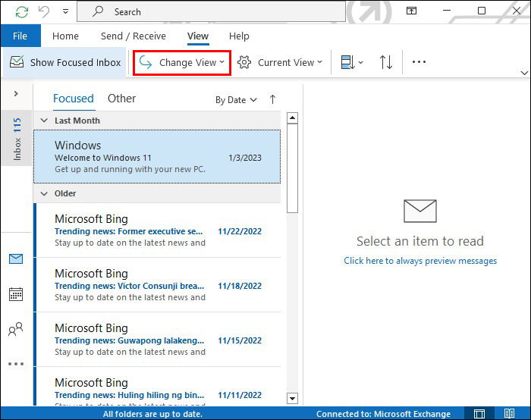Click the scrollbar up arrow

[292, 118]
